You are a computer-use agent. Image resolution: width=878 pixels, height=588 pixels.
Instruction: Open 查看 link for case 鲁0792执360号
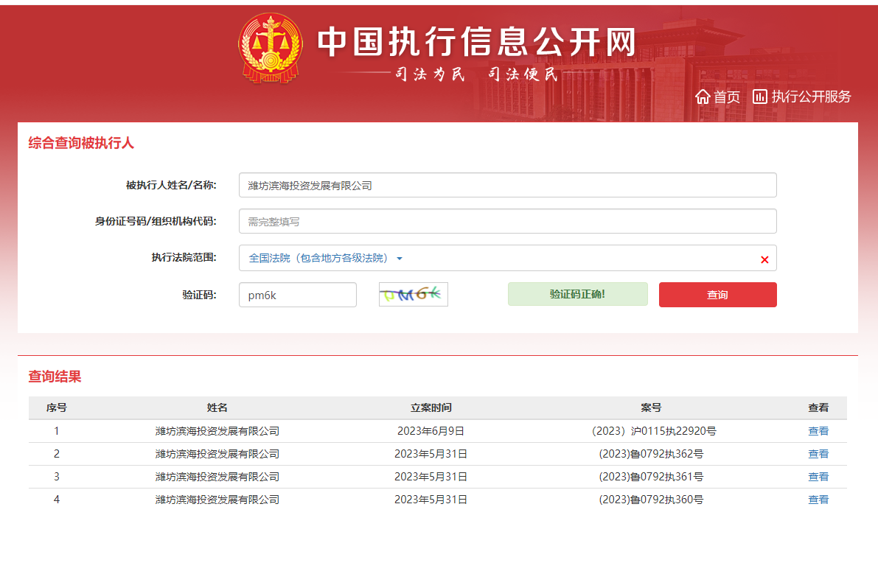[818, 500]
